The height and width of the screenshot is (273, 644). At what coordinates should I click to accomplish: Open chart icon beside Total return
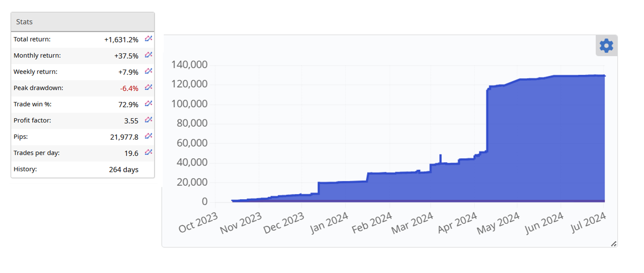point(148,38)
